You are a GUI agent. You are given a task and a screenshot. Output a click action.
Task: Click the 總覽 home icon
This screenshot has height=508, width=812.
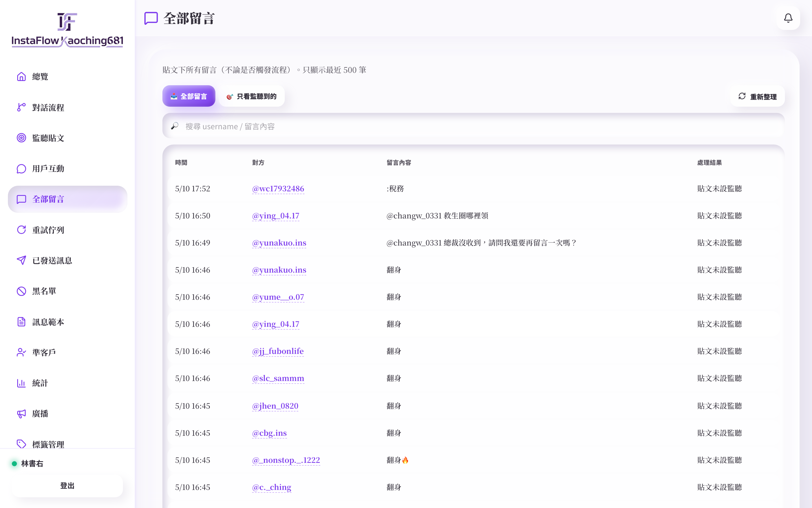click(x=21, y=76)
